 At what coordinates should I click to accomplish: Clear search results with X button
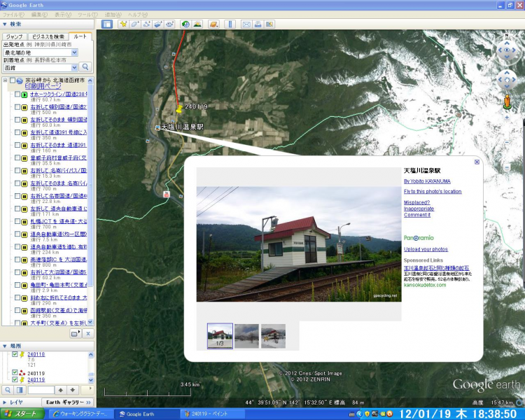[x=88, y=333]
